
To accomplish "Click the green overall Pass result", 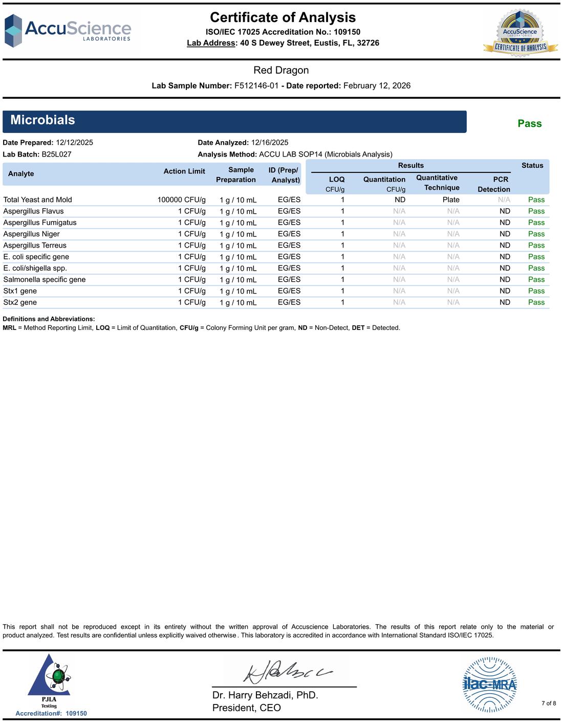I will pos(529,123).
